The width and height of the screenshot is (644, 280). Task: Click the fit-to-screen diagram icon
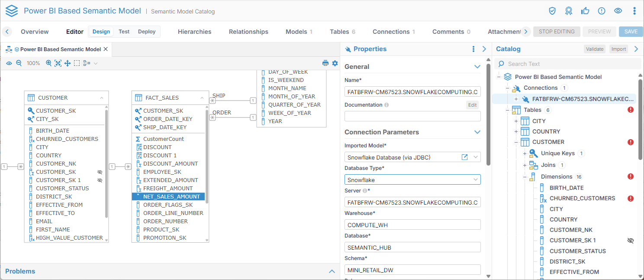58,63
